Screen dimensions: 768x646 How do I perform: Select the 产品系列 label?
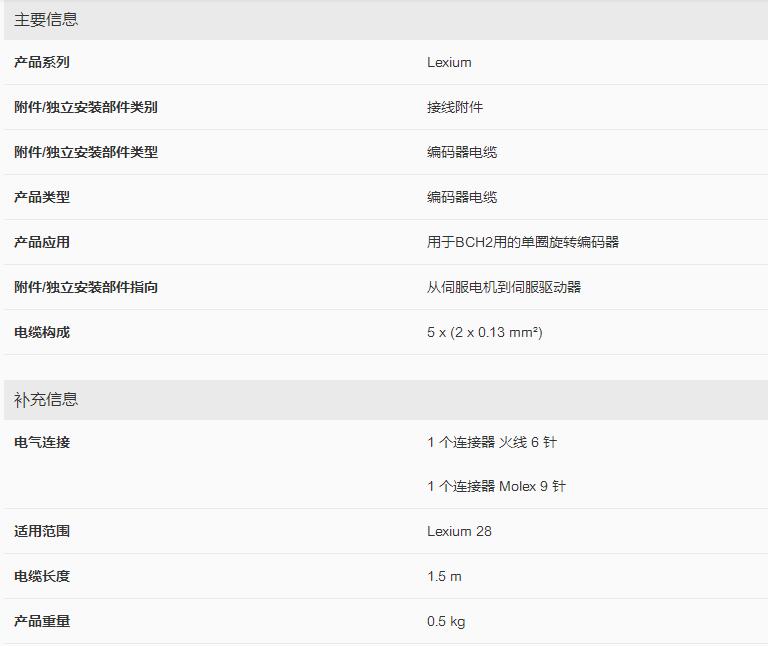pyautogui.click(x=42, y=62)
